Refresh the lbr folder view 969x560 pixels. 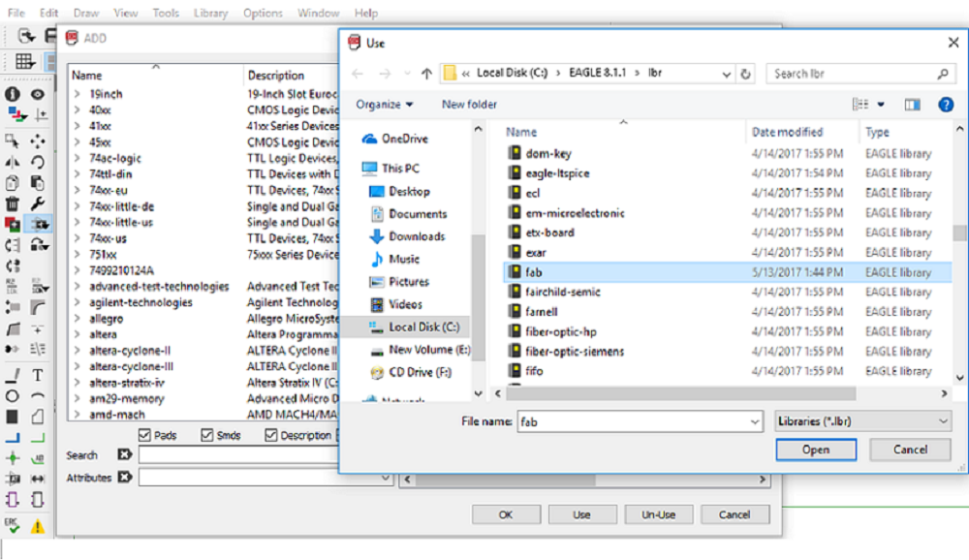(x=746, y=74)
